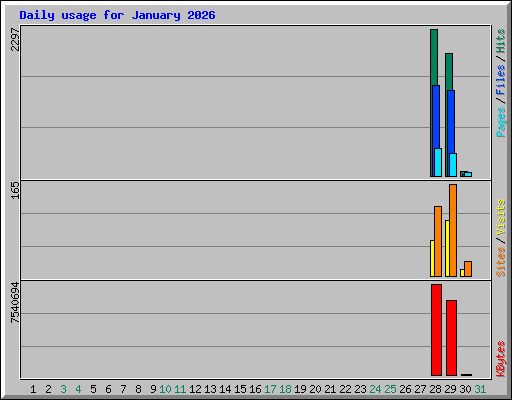
Task: Click the orange 'Sites' legend label
Action: coord(500,262)
